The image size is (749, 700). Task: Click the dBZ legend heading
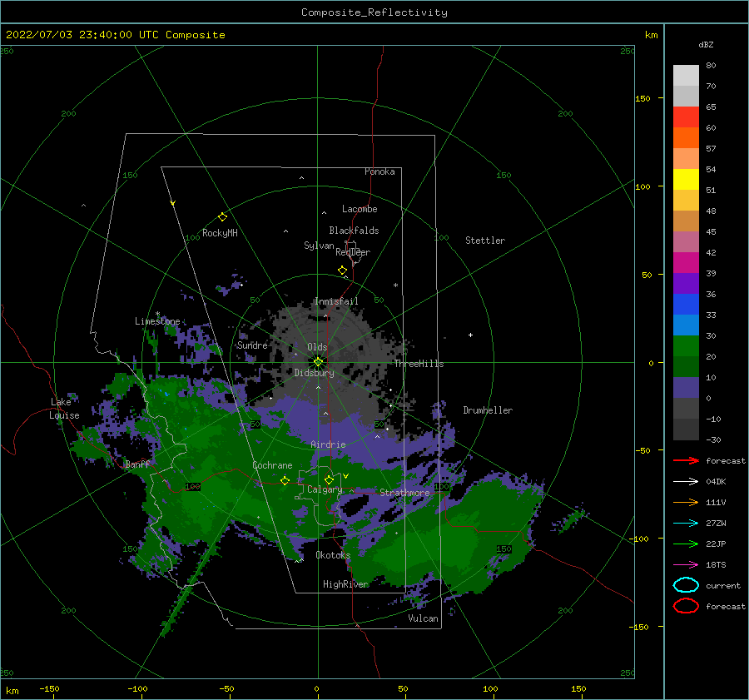coord(706,44)
